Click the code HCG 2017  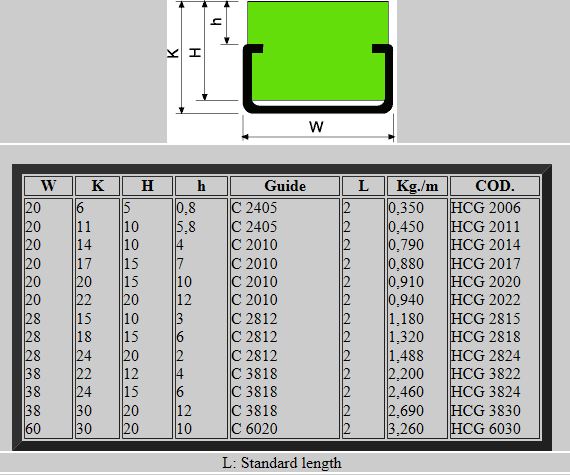tap(486, 264)
